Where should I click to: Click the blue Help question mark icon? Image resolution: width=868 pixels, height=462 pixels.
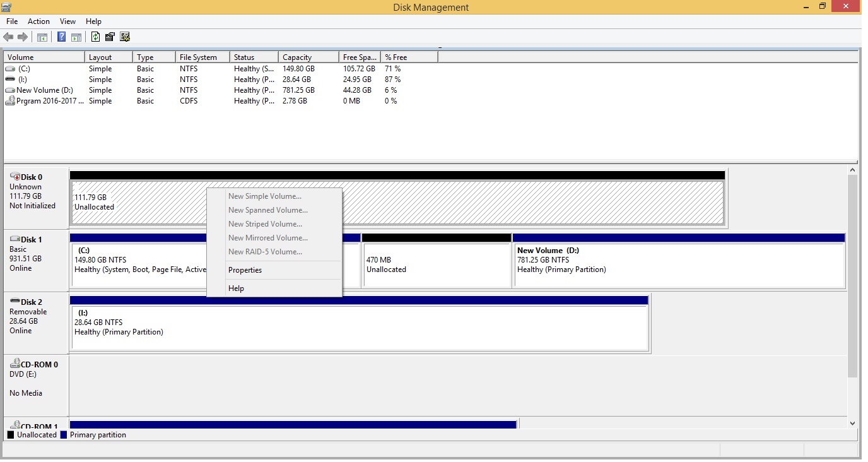[61, 37]
